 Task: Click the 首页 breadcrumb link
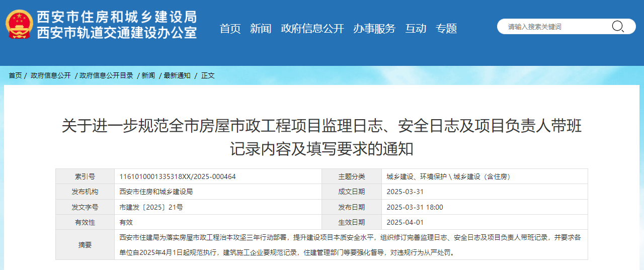(15, 75)
